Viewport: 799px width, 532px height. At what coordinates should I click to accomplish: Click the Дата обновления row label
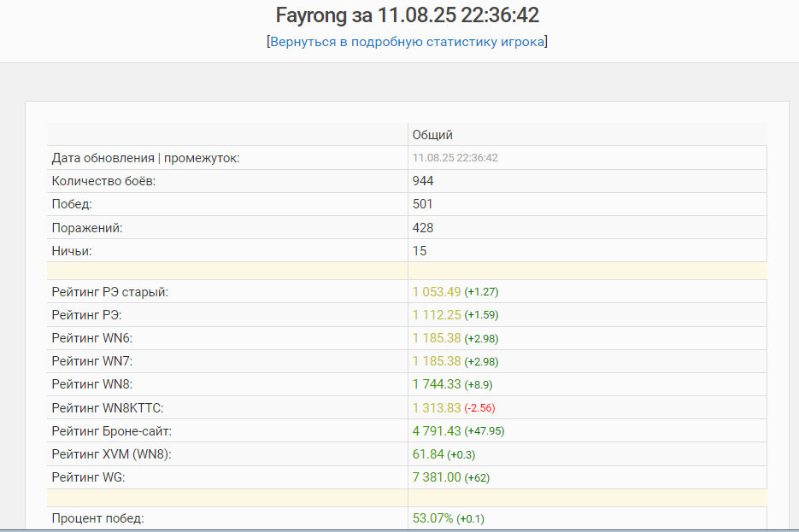point(145,158)
